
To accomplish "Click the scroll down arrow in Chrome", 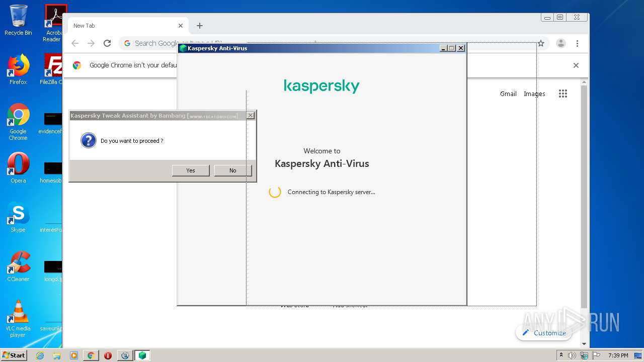I will 584,344.
